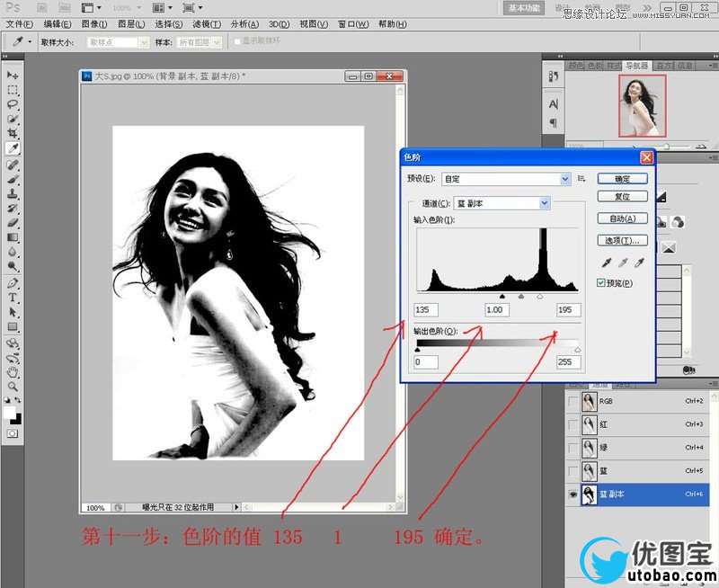
Task: Click the input shadow field showing 135
Action: 426,309
